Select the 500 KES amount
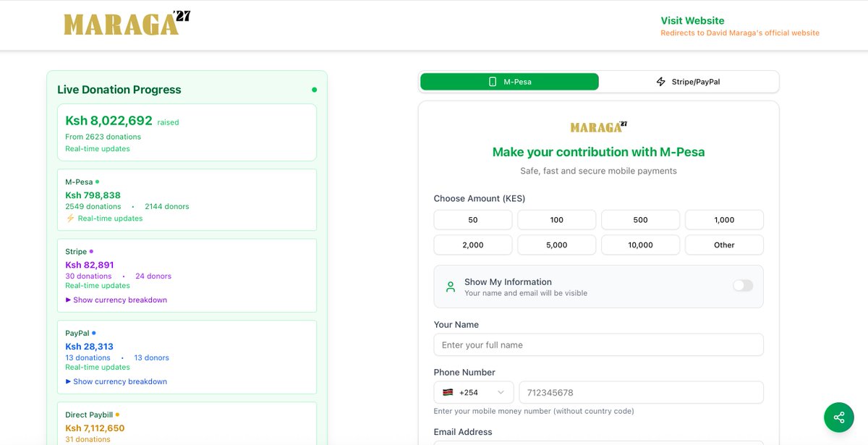This screenshot has width=868, height=445. [x=641, y=220]
